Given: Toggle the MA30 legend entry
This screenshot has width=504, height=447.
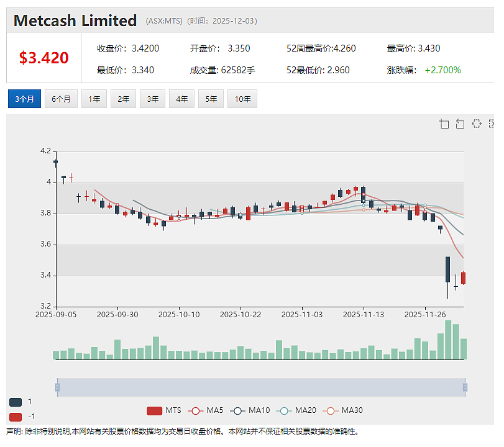Looking at the screenshot, I should (x=342, y=410).
